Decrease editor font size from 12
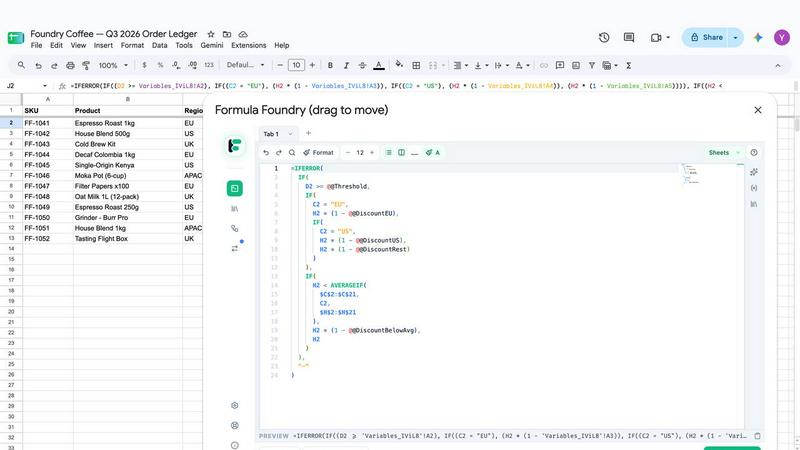Viewport: 800px width, 450px height. 348,153
